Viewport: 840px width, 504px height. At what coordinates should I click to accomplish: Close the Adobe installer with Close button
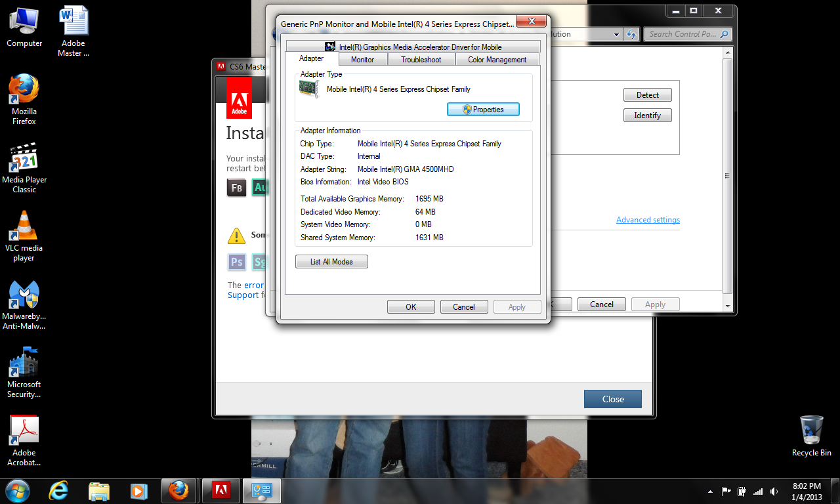pyautogui.click(x=613, y=399)
